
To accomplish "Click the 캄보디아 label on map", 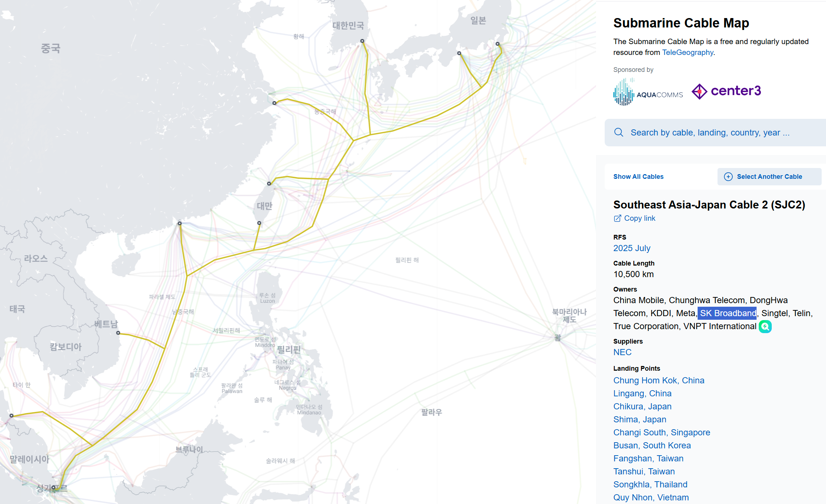I will tap(66, 347).
